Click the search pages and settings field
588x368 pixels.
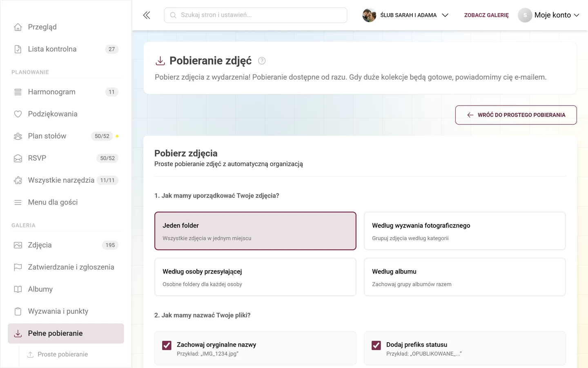pyautogui.click(x=256, y=15)
